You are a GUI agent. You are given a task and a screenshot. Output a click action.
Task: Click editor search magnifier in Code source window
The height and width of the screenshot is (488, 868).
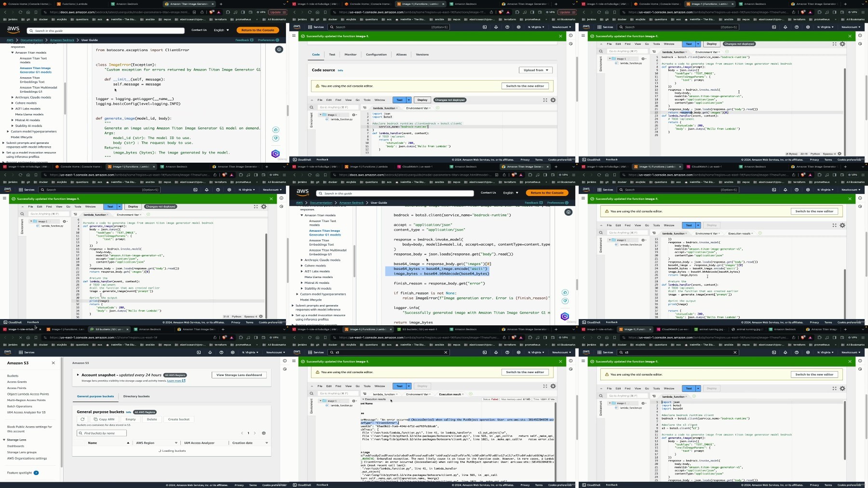point(312,108)
